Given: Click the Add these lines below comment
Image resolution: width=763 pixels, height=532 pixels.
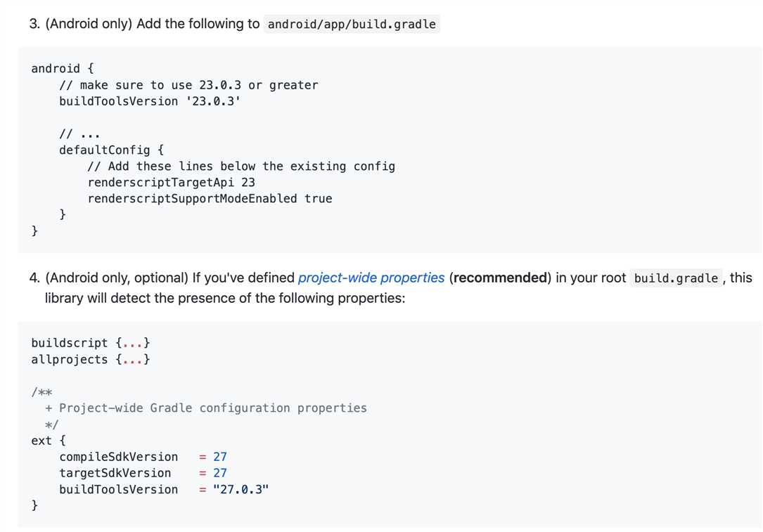Looking at the screenshot, I should (241, 167).
